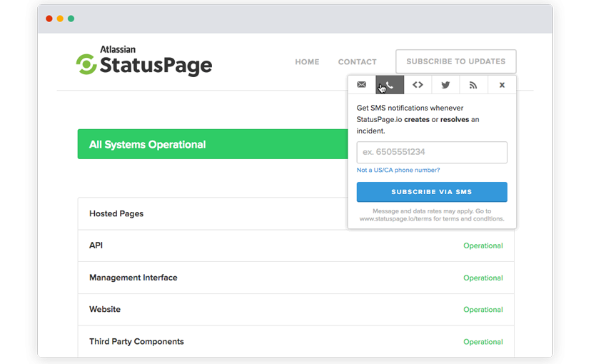Viewport: 591px width, 364px height.
Task: Select the Management Interface component label
Action: (x=133, y=278)
